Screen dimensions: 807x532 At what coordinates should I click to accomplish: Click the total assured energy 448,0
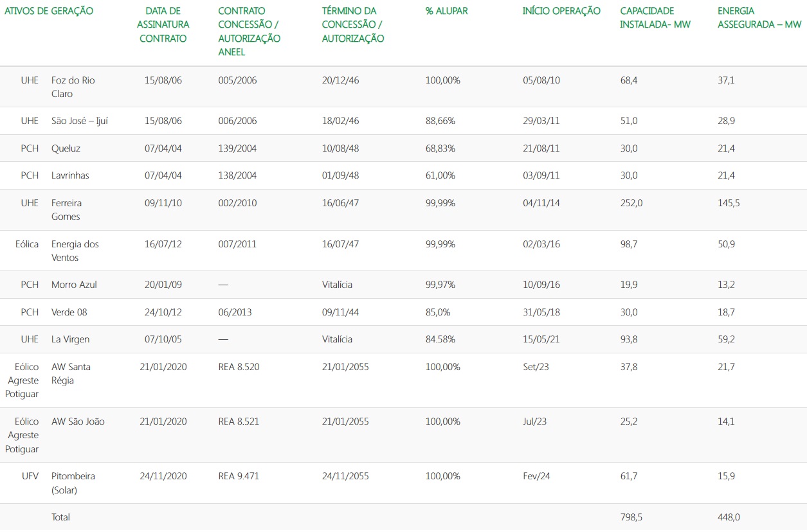coord(730,517)
